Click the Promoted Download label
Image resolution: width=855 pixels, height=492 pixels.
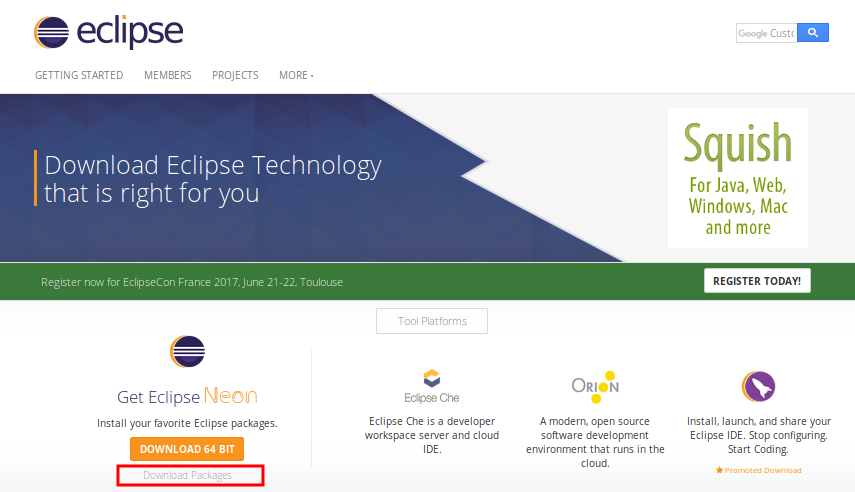click(x=763, y=470)
